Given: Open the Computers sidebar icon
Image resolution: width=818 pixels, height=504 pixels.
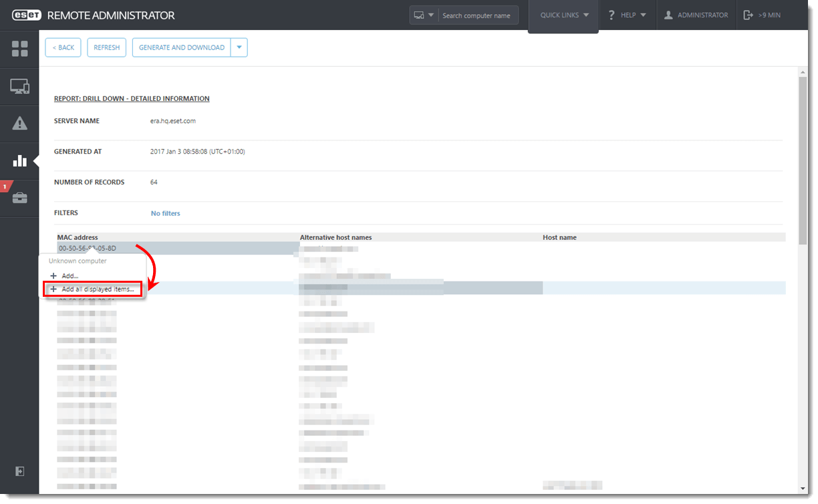Looking at the screenshot, I should [19, 86].
